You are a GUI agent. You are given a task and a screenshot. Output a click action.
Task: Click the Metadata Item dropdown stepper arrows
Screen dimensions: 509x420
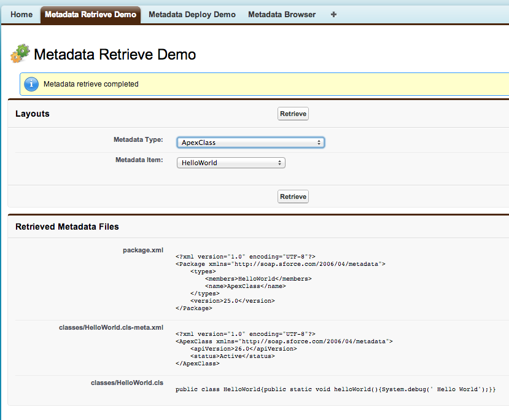(281, 162)
